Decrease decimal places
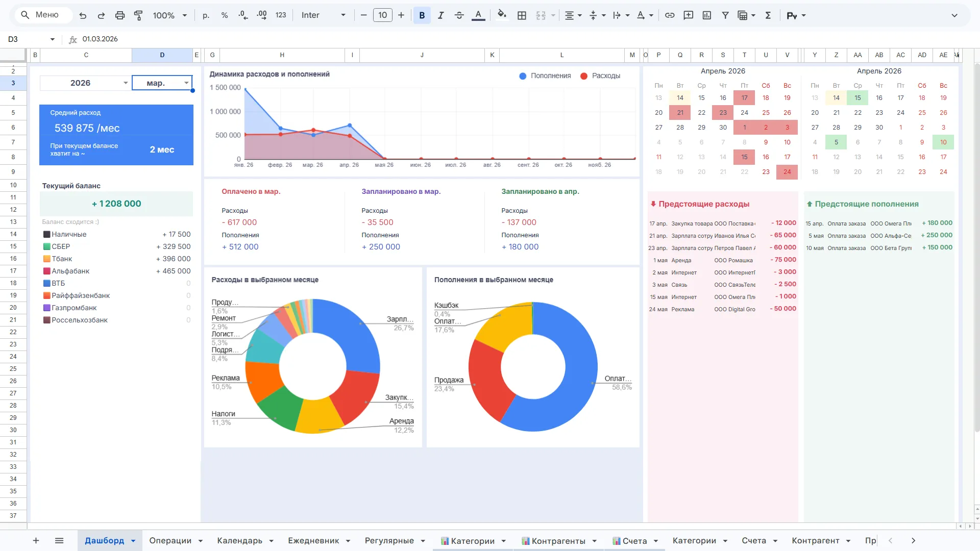The width and height of the screenshot is (980, 551). point(243,15)
